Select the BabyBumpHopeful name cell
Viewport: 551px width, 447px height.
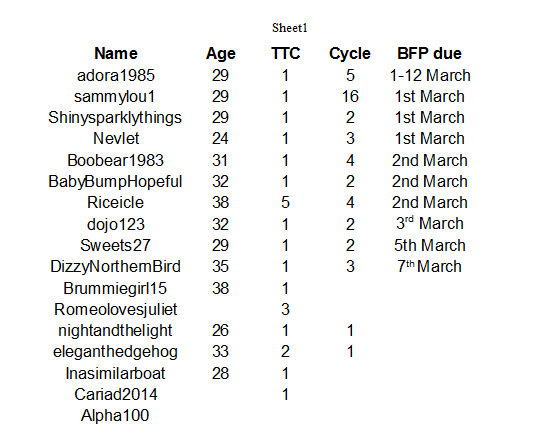click(115, 182)
